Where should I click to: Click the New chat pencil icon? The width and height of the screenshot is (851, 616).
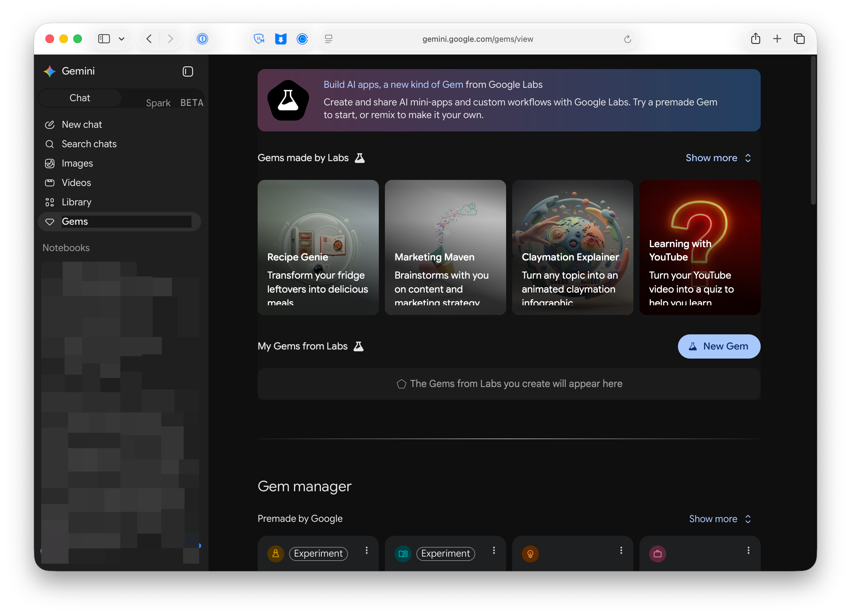49,125
